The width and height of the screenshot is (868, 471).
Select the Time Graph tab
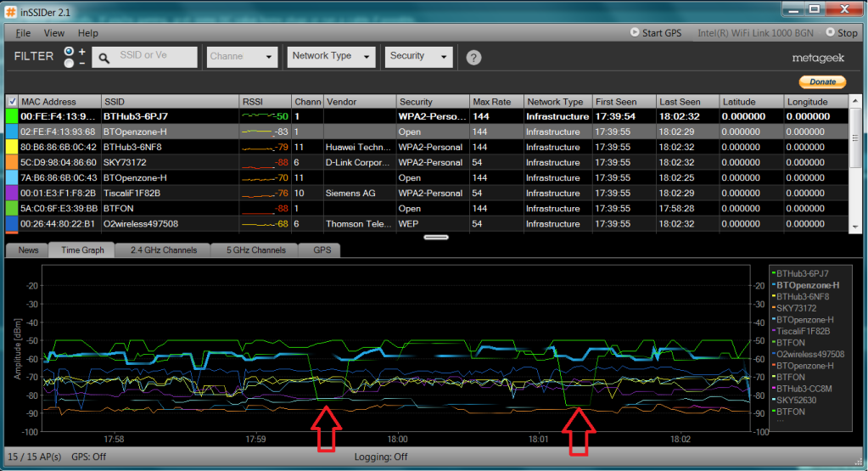82,250
